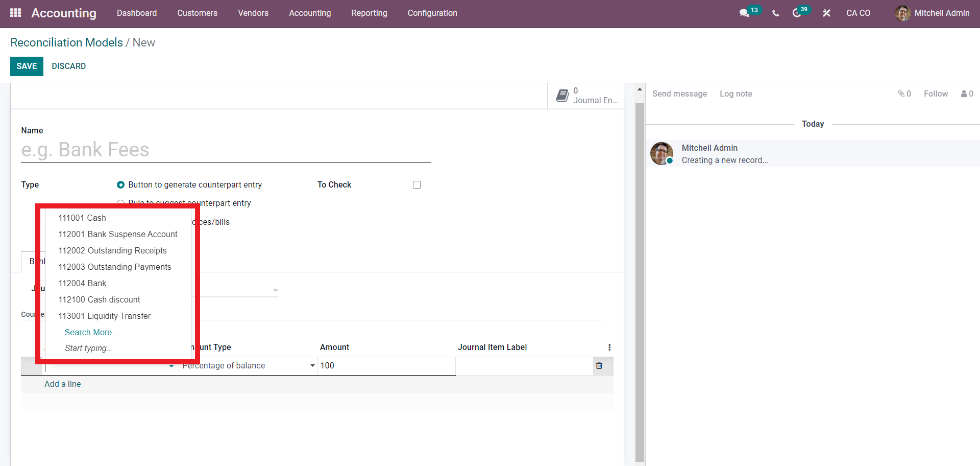Click the form vertical scrollbar
Screen dimensions: 980x466
640,281
